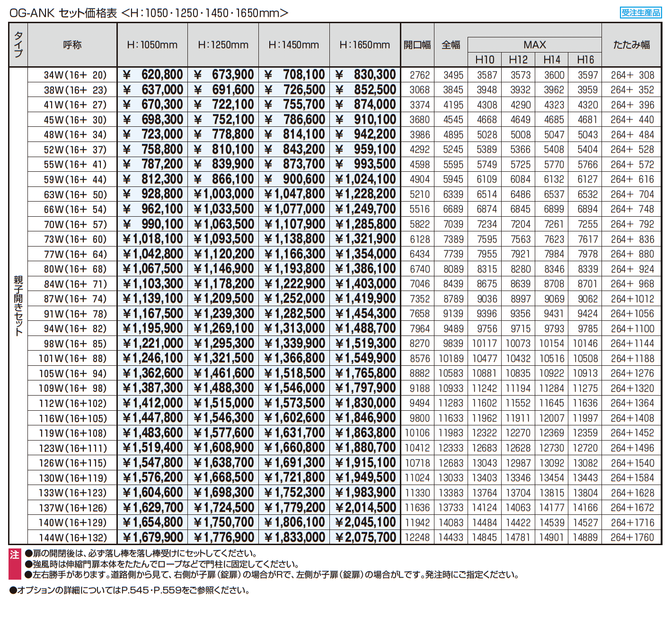Select price ¥1,577,600
Screen dimensions: 672x618
(223, 433)
